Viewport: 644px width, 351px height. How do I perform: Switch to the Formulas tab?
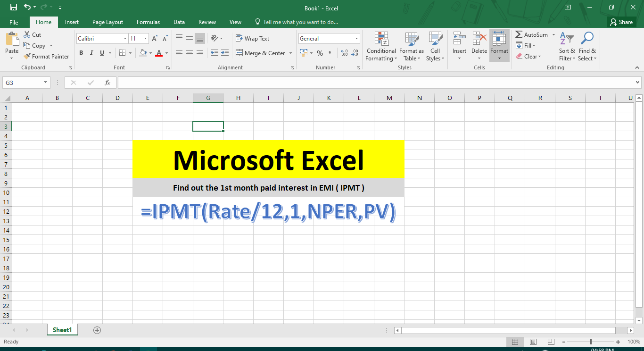click(148, 22)
